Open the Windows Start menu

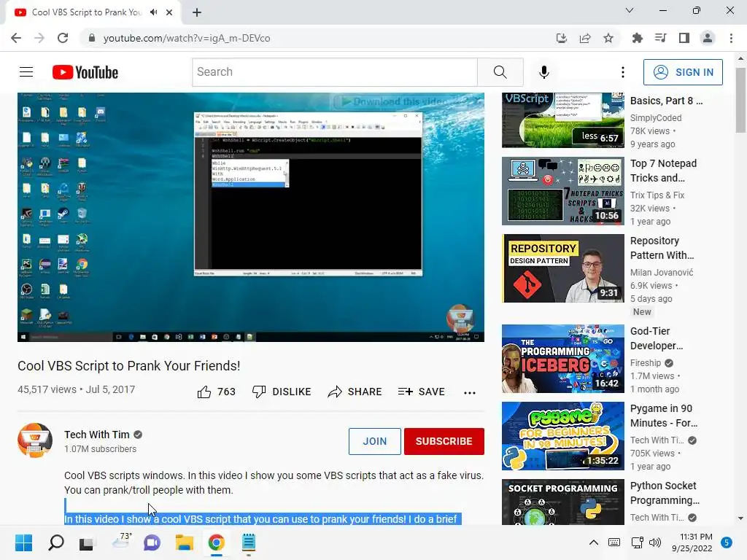[x=24, y=542]
